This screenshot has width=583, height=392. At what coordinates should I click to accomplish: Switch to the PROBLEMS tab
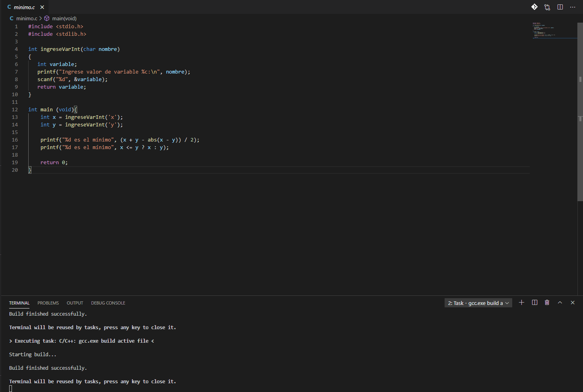point(48,303)
